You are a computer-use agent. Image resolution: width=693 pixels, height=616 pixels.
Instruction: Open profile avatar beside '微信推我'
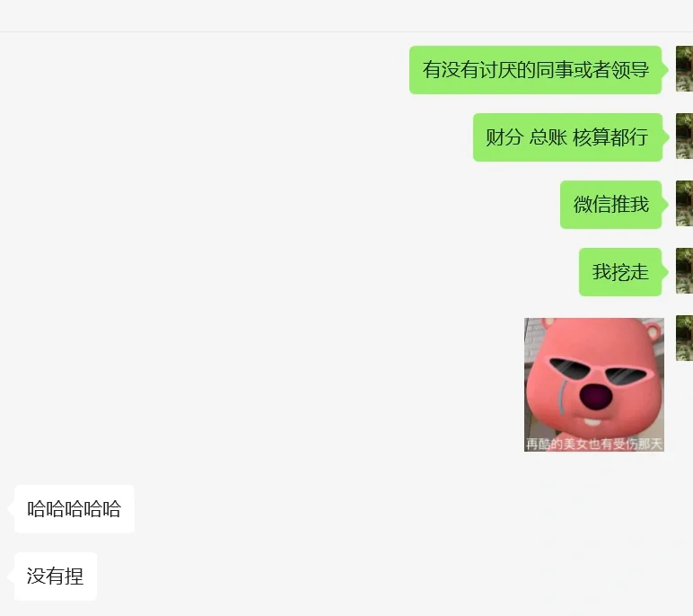(685, 204)
